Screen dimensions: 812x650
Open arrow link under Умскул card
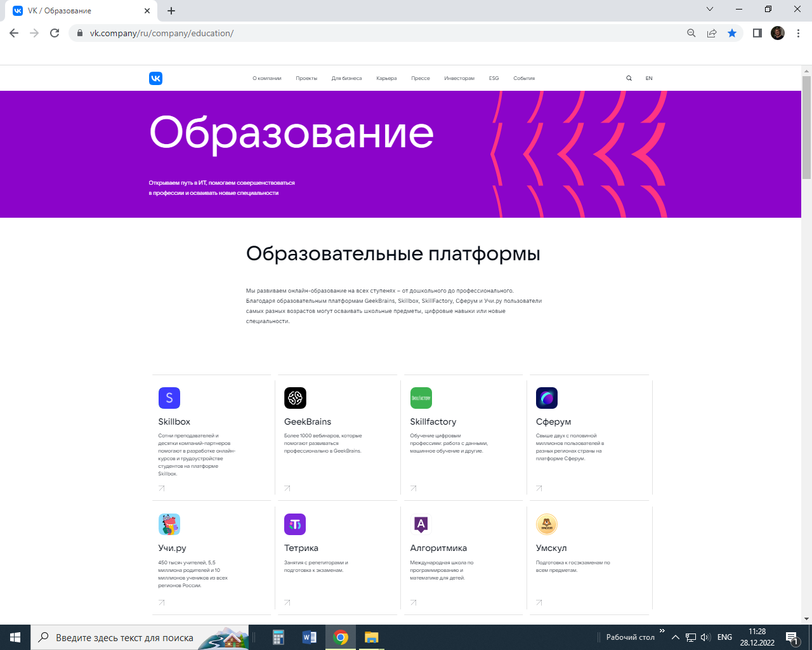click(x=539, y=602)
